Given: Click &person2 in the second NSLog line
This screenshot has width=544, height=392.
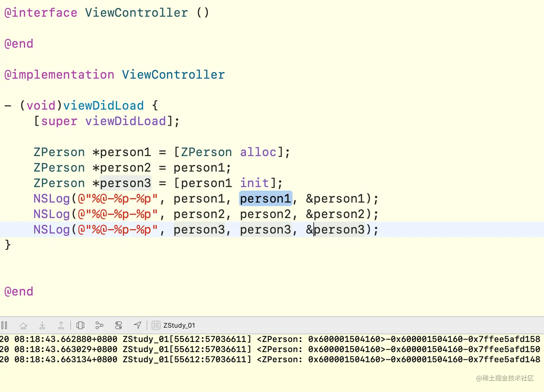Looking at the screenshot, I should pos(335,214).
